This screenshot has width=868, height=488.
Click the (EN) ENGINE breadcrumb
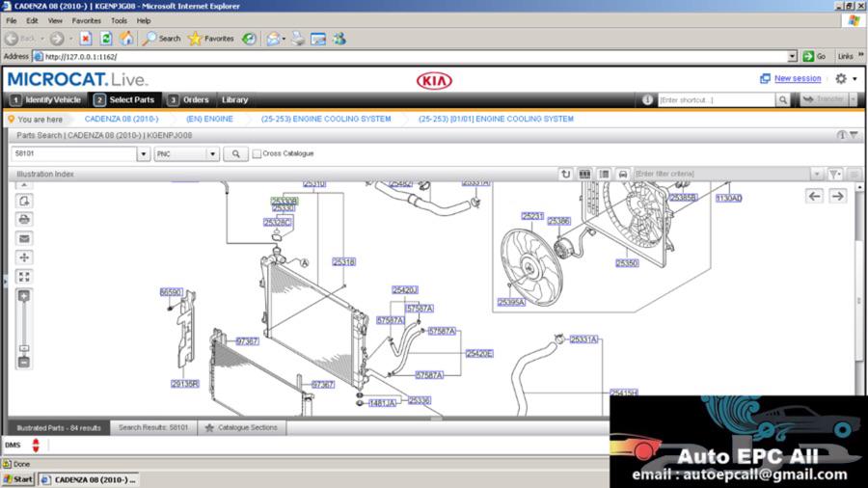point(209,119)
